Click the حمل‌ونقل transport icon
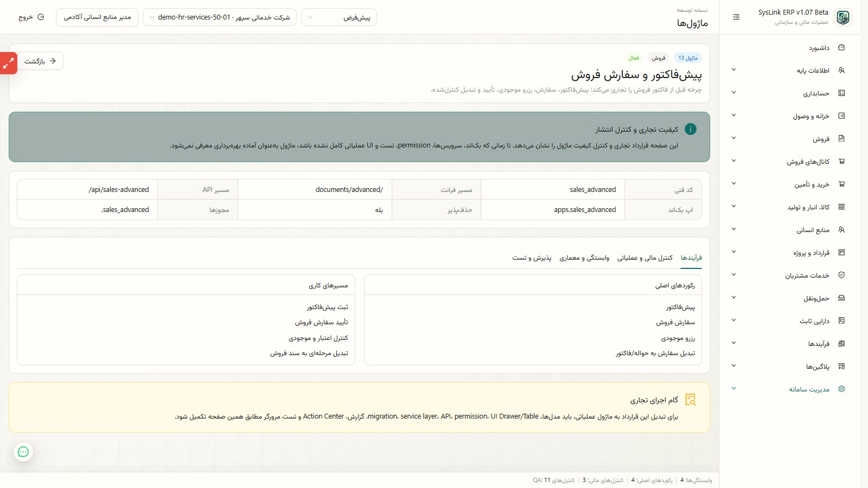This screenshot has width=868, height=488. pyautogui.click(x=841, y=298)
